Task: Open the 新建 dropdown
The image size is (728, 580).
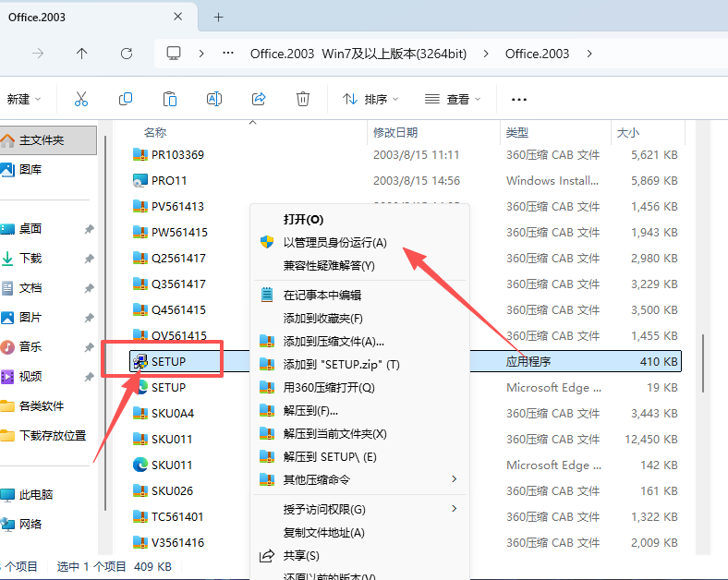Action: pos(24,100)
